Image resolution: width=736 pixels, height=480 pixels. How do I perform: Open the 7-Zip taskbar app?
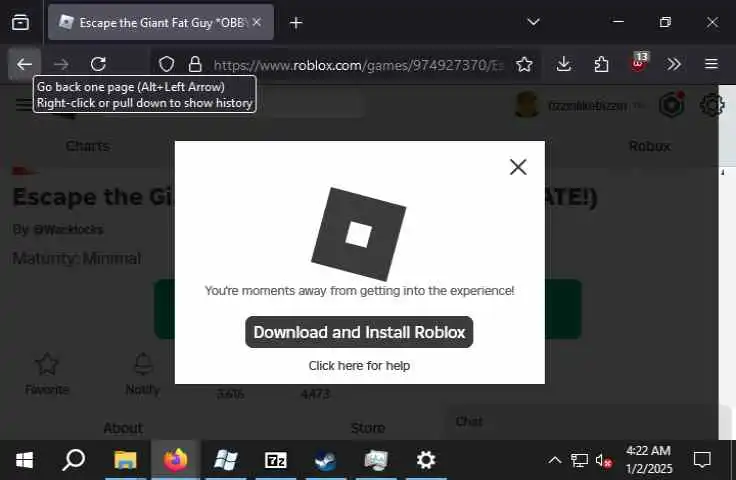(x=276, y=460)
